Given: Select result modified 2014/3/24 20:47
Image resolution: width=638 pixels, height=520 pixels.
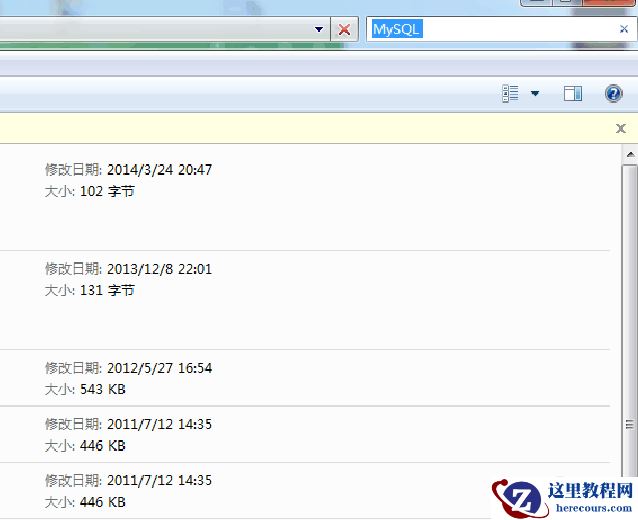Looking at the screenshot, I should (129, 170).
